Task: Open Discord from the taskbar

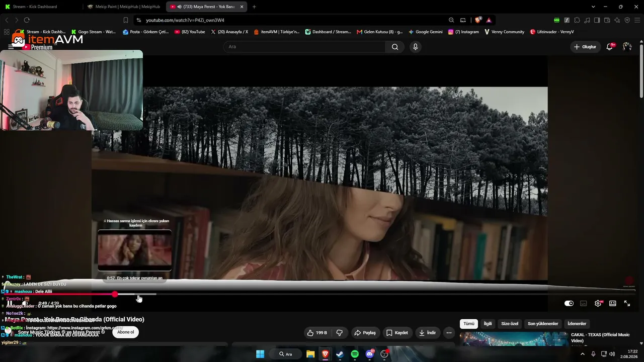Action: point(370,354)
